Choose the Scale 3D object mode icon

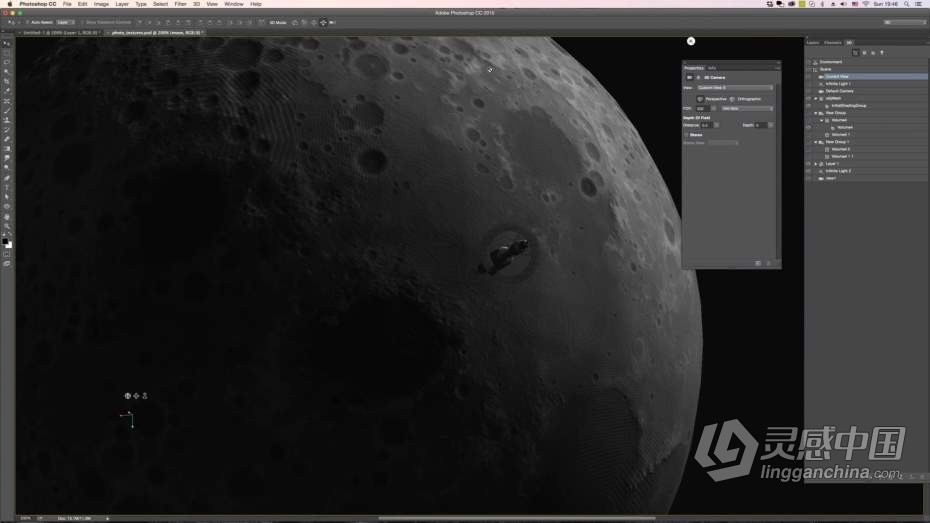pos(332,23)
